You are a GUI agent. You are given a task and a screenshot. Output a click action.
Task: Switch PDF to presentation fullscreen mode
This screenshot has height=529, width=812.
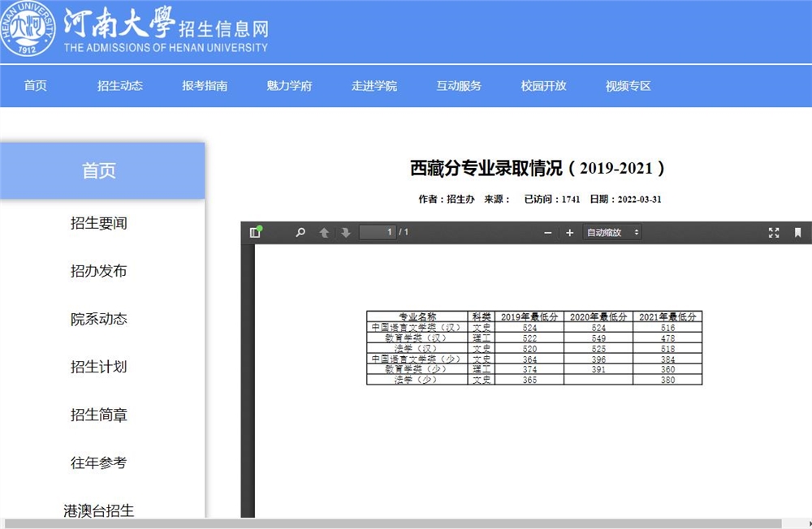pos(774,232)
